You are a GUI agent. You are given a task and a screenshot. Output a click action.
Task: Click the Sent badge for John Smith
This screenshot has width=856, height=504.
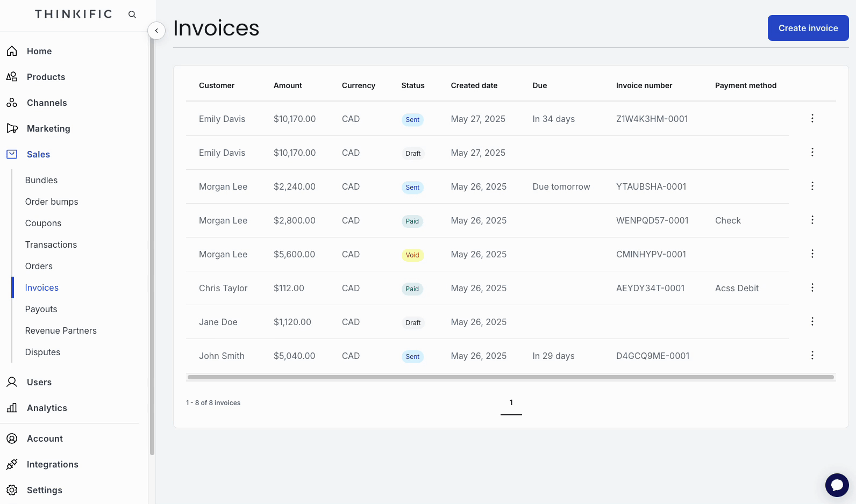point(412,357)
